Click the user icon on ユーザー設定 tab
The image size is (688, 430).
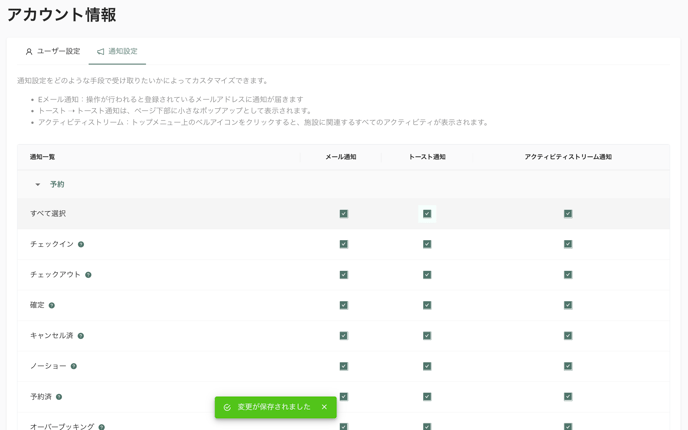pyautogui.click(x=29, y=52)
